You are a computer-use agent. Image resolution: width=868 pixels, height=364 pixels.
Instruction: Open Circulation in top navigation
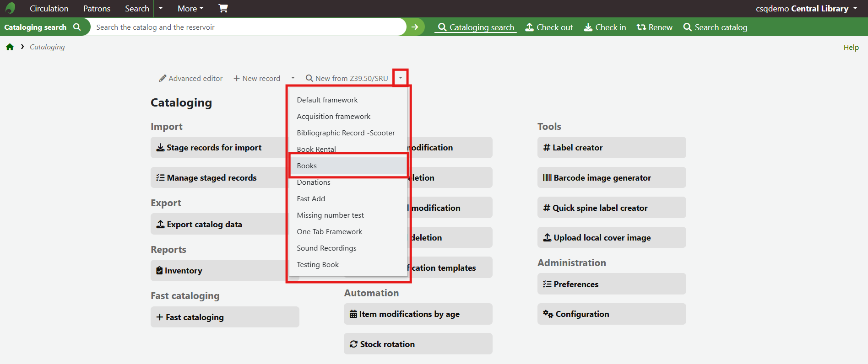[49, 9]
